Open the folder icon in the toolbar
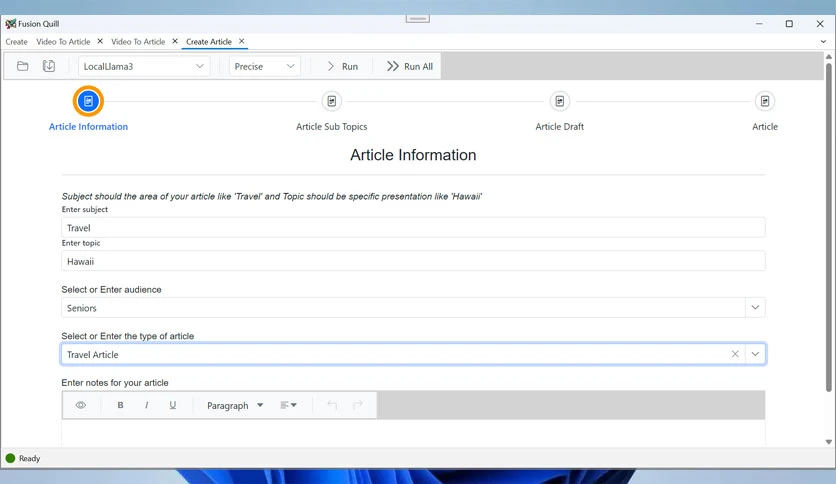This screenshot has width=836, height=484. click(22, 66)
